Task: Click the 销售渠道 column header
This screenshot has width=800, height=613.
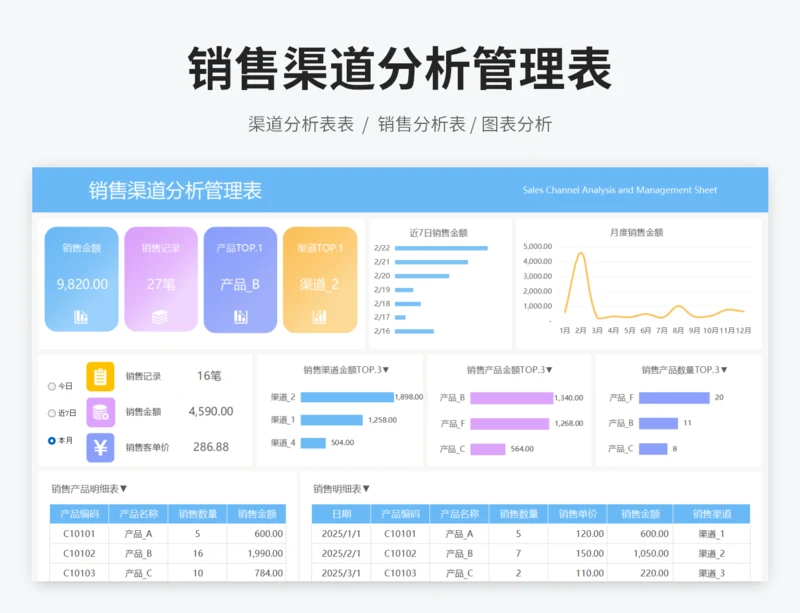Action: pos(712,514)
